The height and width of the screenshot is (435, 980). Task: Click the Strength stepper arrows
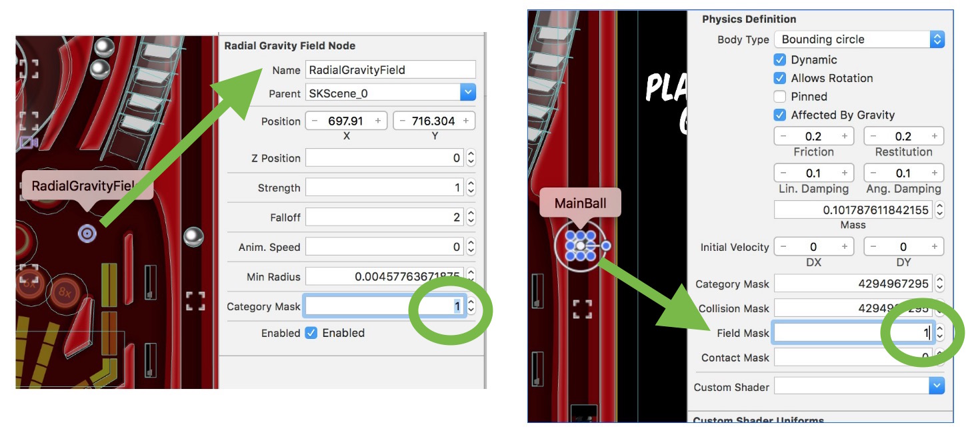(471, 187)
